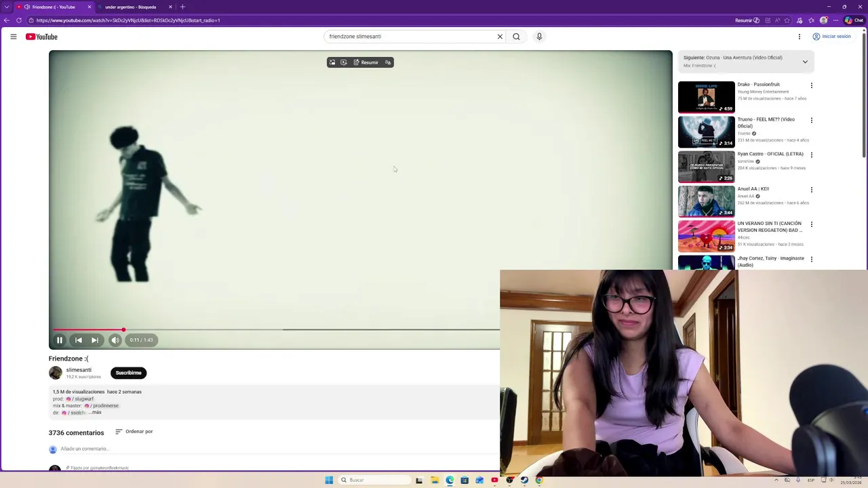The width and height of the screenshot is (868, 488).
Task: Open options menu for Jhay Cortez Imaginaste
Action: pyautogui.click(x=811, y=259)
